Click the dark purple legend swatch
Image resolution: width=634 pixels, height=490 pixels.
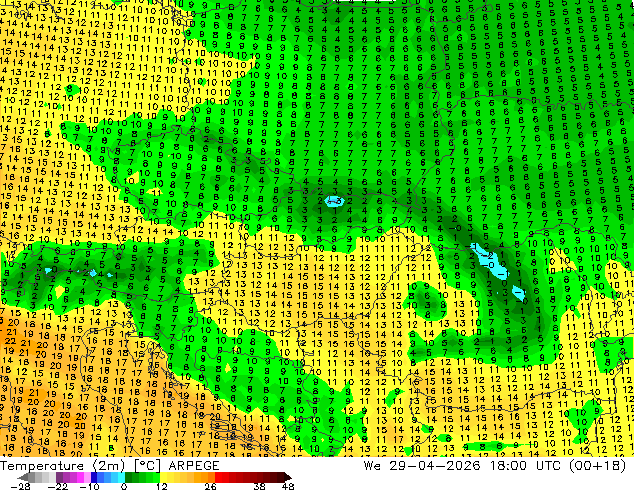pyautogui.click(x=59, y=477)
